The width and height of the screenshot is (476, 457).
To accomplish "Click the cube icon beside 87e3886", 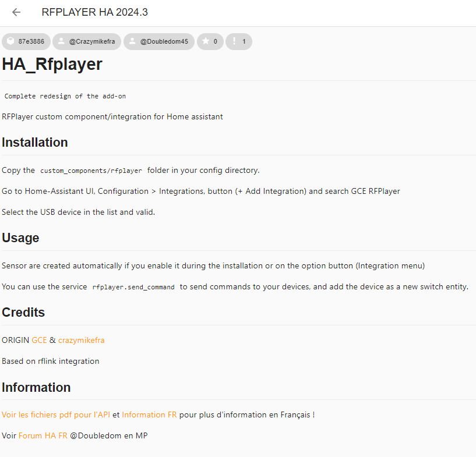I will (10, 41).
